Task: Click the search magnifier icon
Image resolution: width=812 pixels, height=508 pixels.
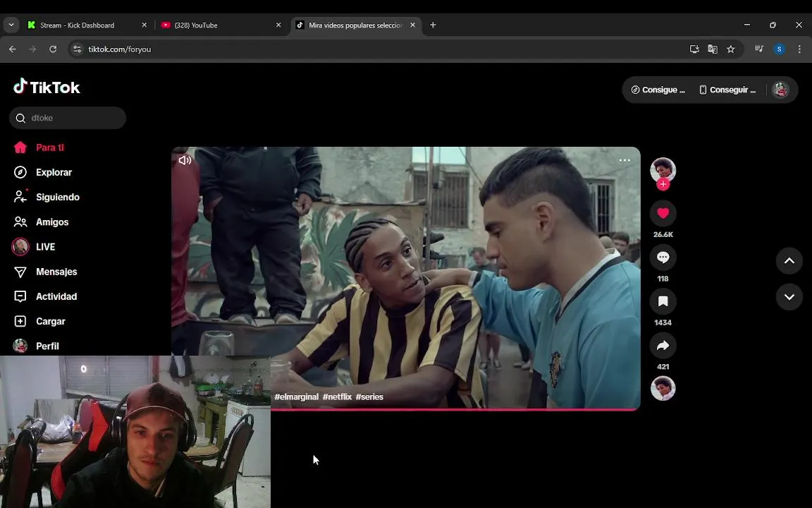Action: [x=20, y=119]
